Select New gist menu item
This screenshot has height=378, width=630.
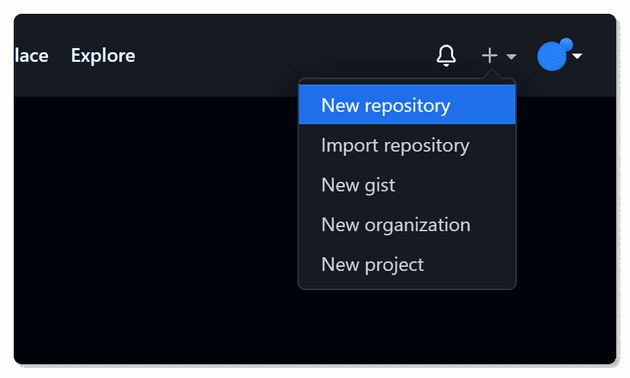tap(407, 185)
